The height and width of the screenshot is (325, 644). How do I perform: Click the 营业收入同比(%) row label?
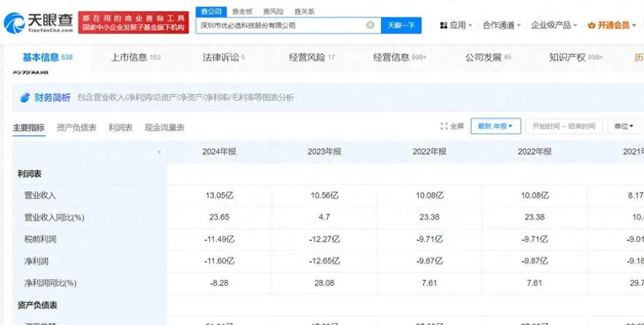pyautogui.click(x=54, y=217)
